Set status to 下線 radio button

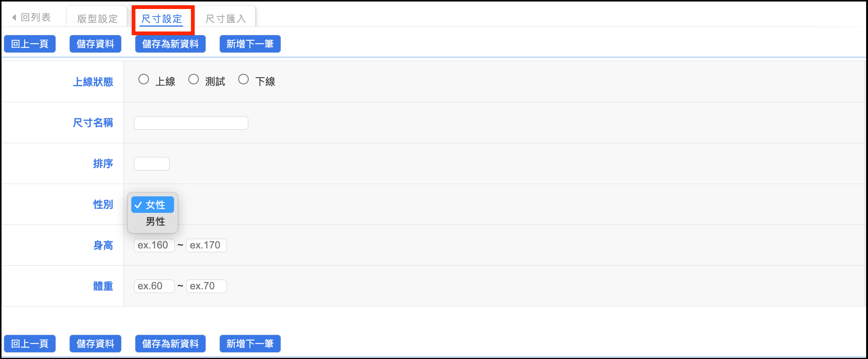[243, 79]
